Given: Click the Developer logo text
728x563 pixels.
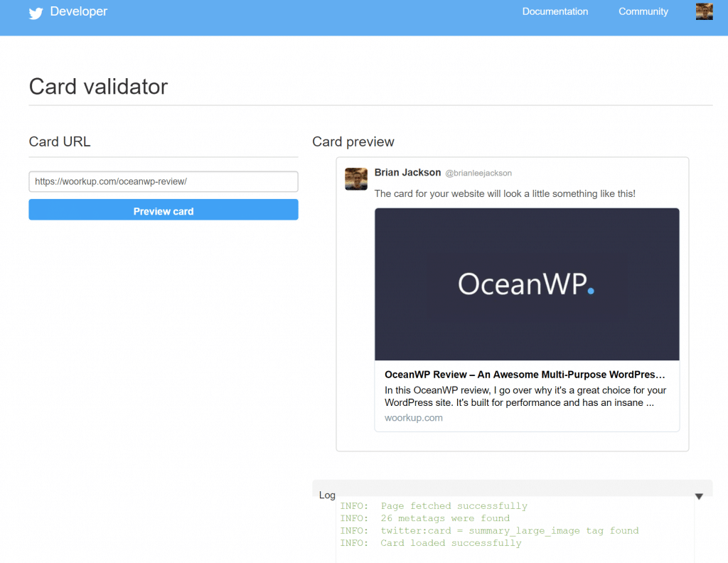Looking at the screenshot, I should [x=78, y=11].
